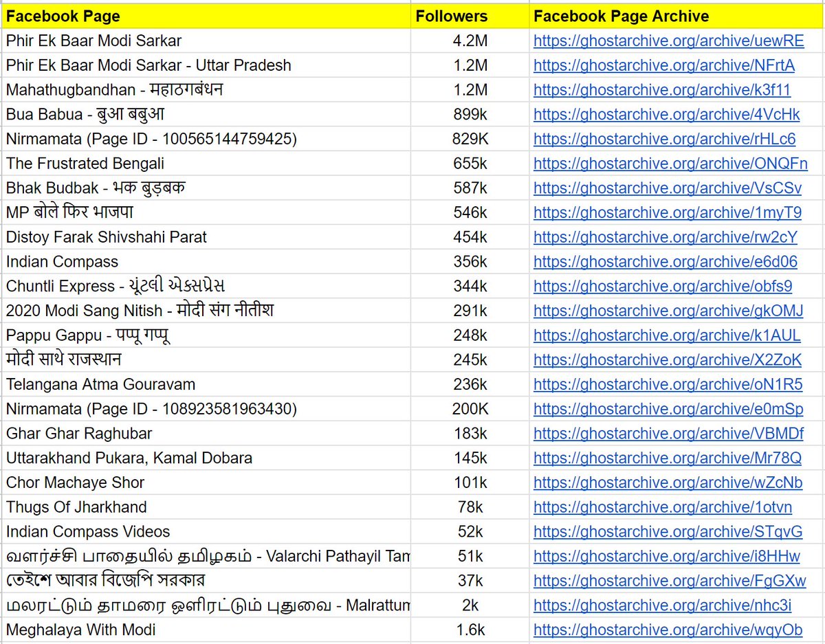
Task: Open archive link ending in rw2cY
Action: (665, 237)
